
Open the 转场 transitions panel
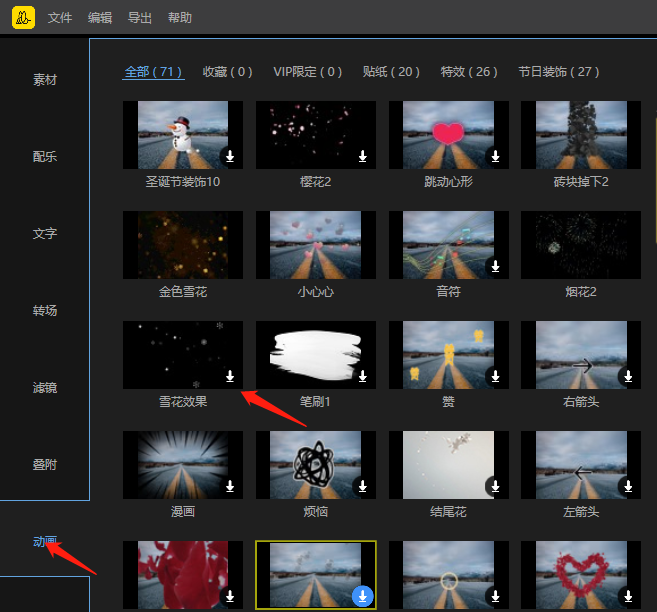tap(45, 311)
